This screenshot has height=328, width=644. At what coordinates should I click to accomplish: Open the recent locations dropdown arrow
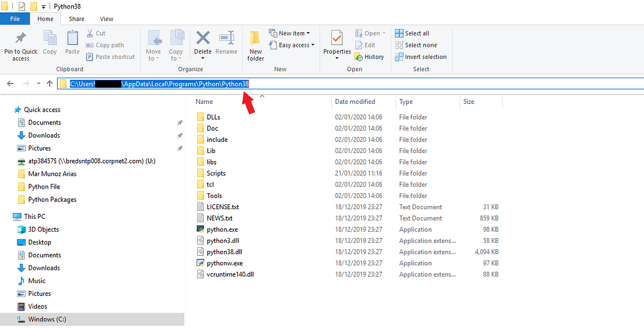click(x=38, y=84)
